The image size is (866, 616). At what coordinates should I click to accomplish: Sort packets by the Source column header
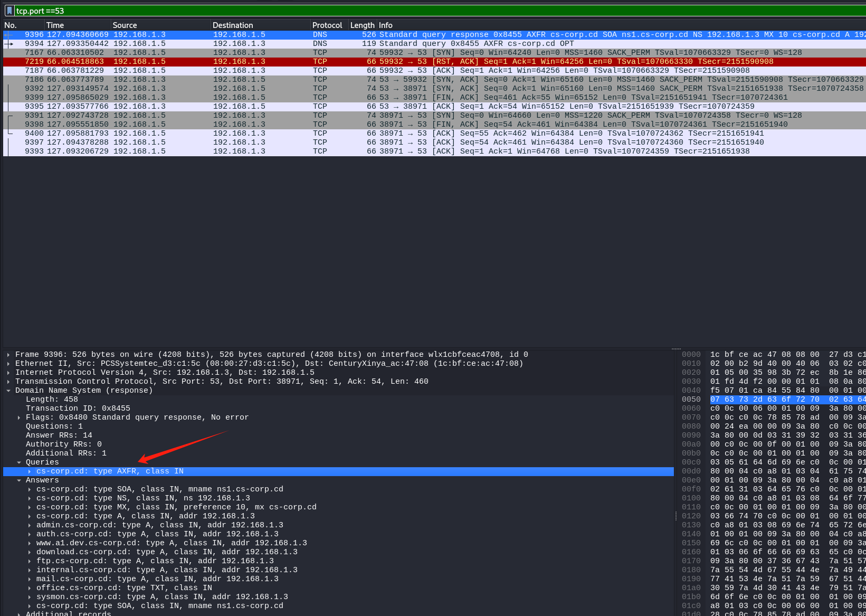click(160, 25)
